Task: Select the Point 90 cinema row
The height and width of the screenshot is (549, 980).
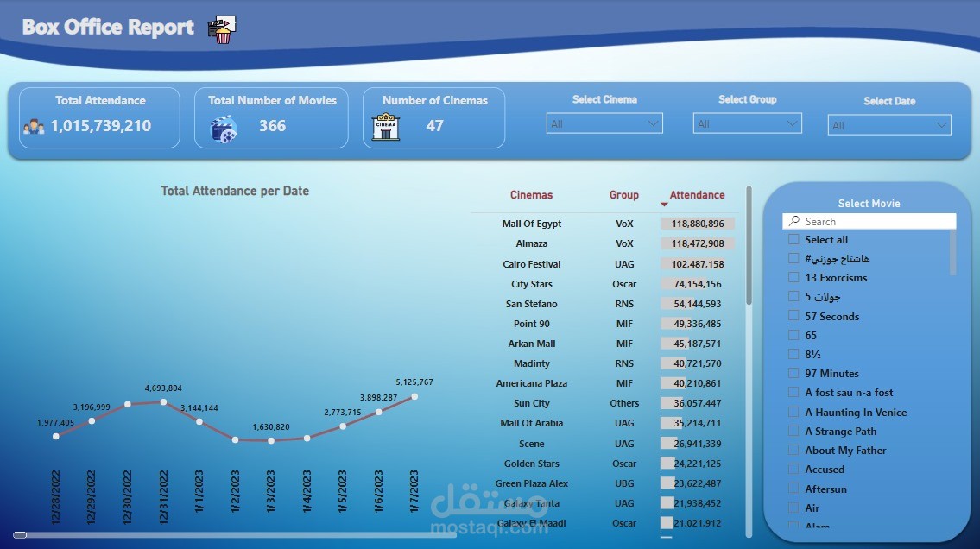Action: pyautogui.click(x=604, y=325)
